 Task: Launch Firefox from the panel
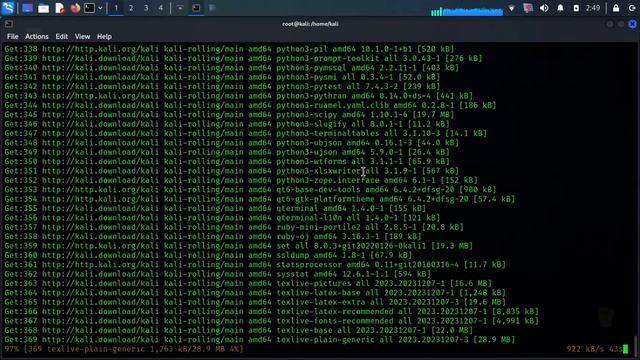[x=75, y=8]
